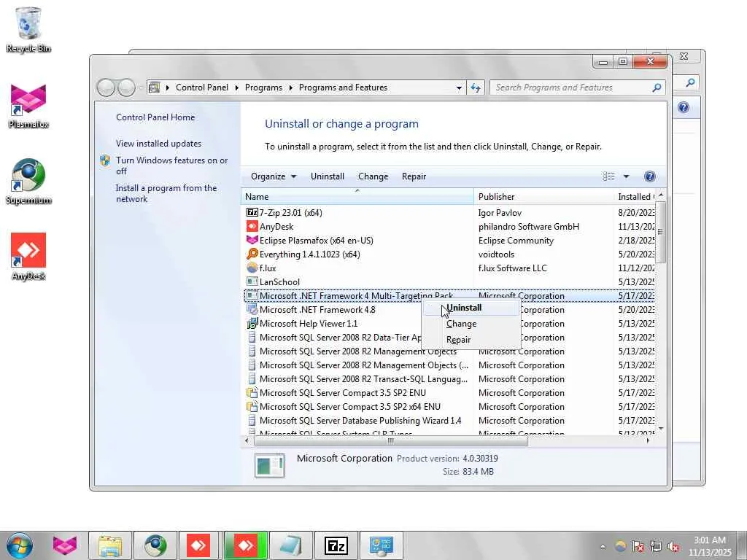The image size is (747, 560).
Task: Open the Plasmafox desktop shortcut
Action: tap(28, 106)
